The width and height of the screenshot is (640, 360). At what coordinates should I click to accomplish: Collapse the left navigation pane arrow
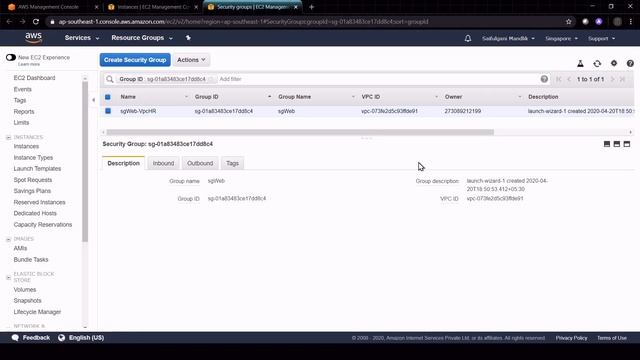point(93,100)
